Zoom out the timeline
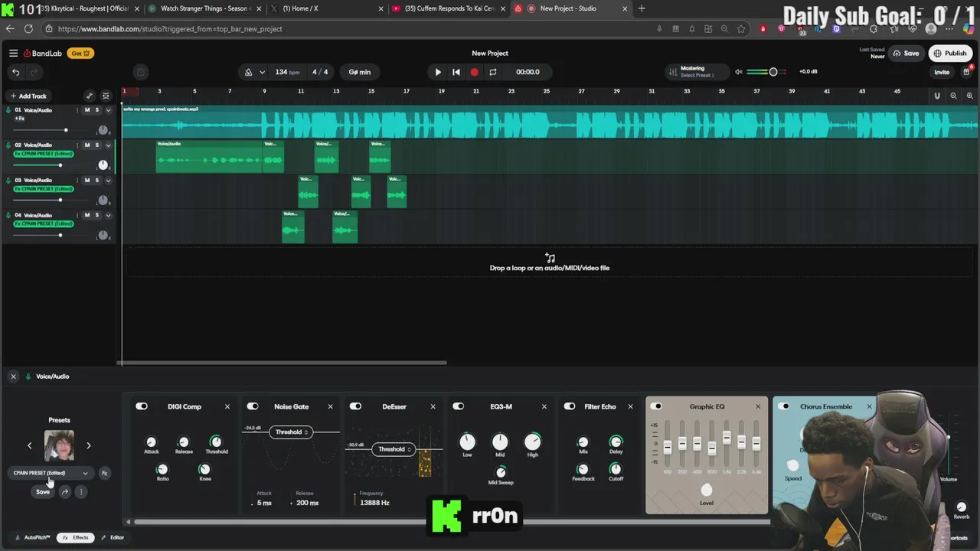This screenshot has height=551, width=980. pyautogui.click(x=953, y=96)
